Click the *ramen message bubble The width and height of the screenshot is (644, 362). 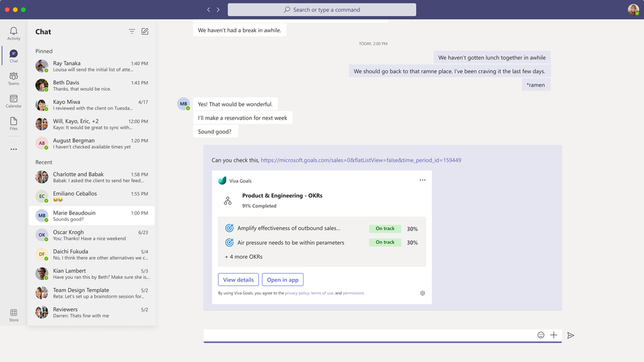click(536, 84)
